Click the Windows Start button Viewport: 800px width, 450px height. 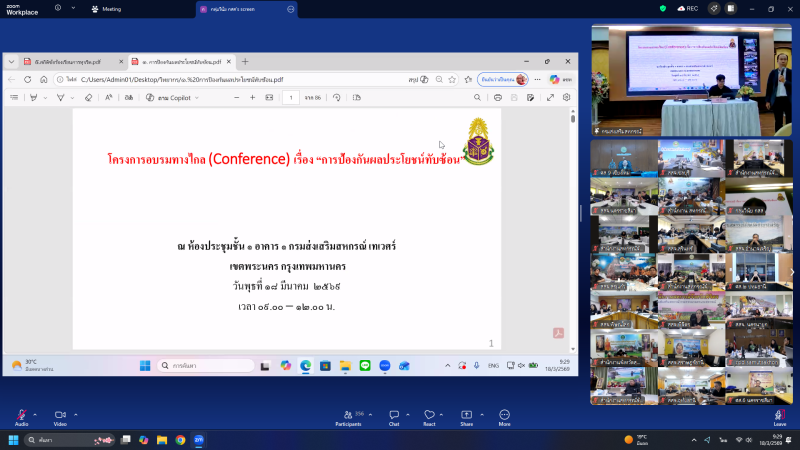[x=14, y=439]
